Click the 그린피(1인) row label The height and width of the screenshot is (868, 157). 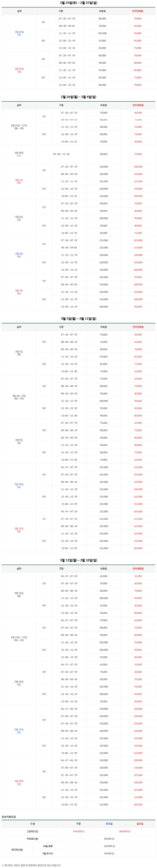(x=32, y=831)
